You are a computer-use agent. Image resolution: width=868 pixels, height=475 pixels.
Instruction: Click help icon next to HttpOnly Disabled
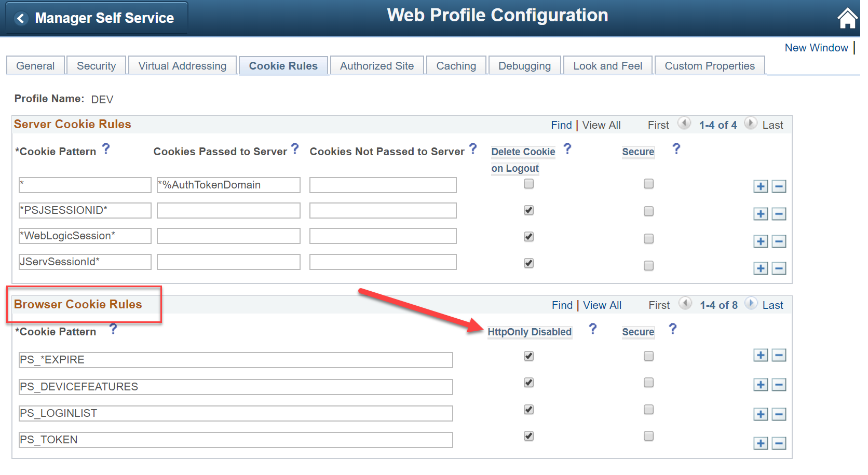coord(593,329)
